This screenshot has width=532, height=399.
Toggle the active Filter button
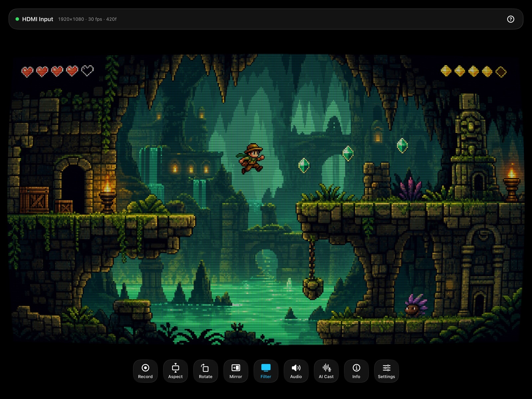(x=266, y=371)
